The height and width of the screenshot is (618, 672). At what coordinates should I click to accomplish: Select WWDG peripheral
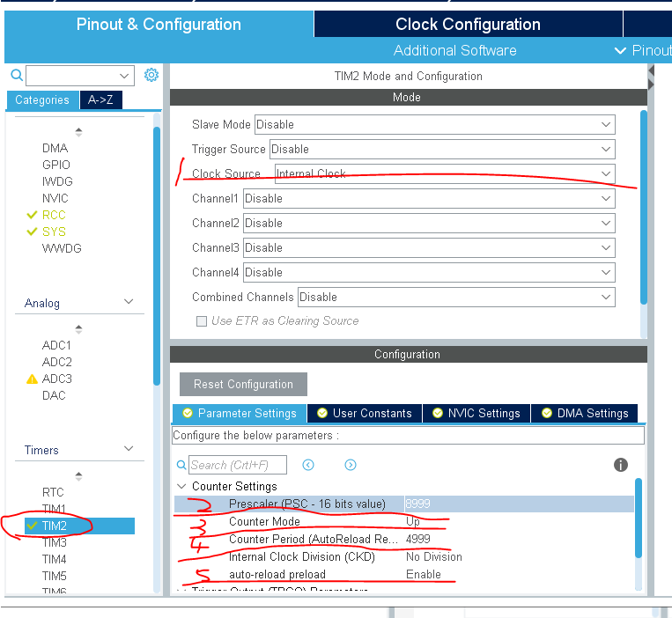[x=62, y=248]
